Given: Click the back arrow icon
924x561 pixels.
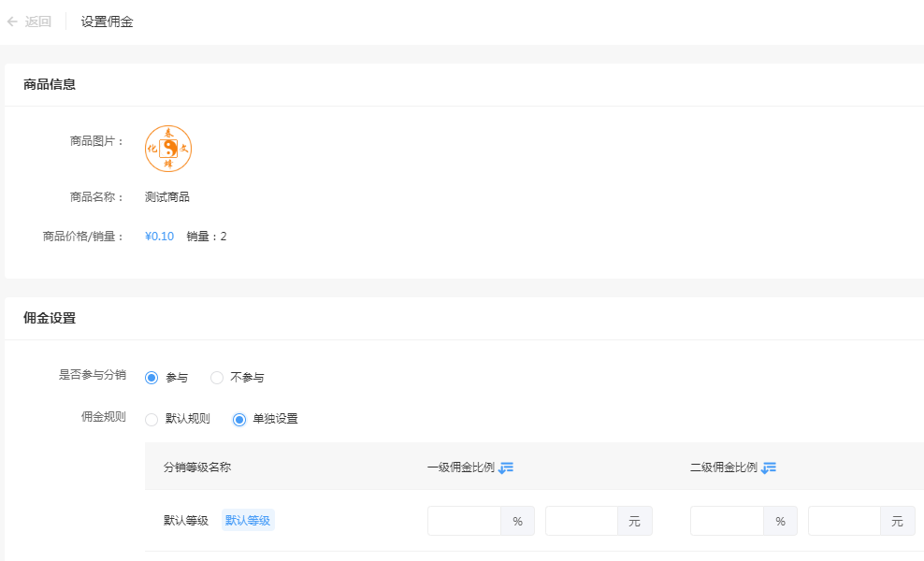Looking at the screenshot, I should coord(12,22).
